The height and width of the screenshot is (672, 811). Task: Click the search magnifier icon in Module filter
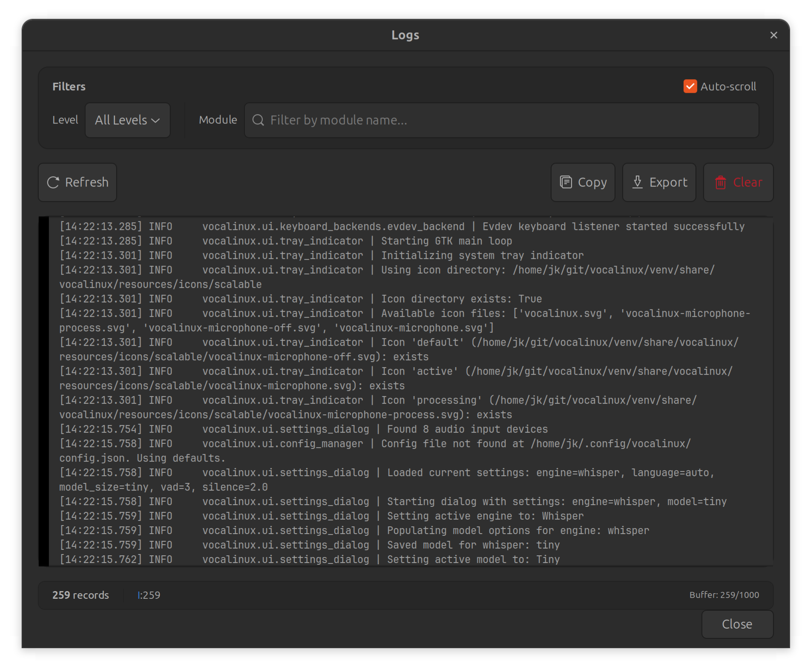[x=258, y=120]
